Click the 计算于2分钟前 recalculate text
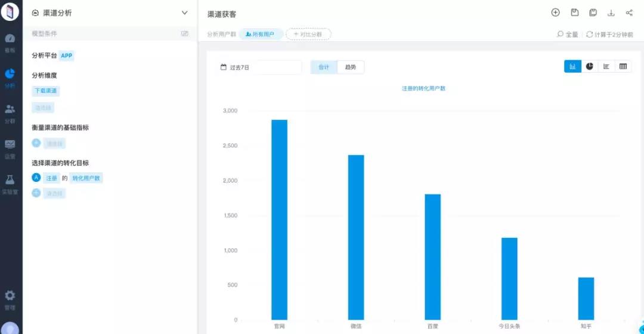The width and height of the screenshot is (644, 334). pos(614,35)
